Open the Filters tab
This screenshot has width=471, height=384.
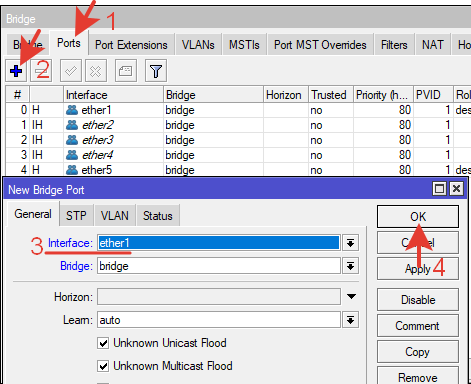coord(394,45)
